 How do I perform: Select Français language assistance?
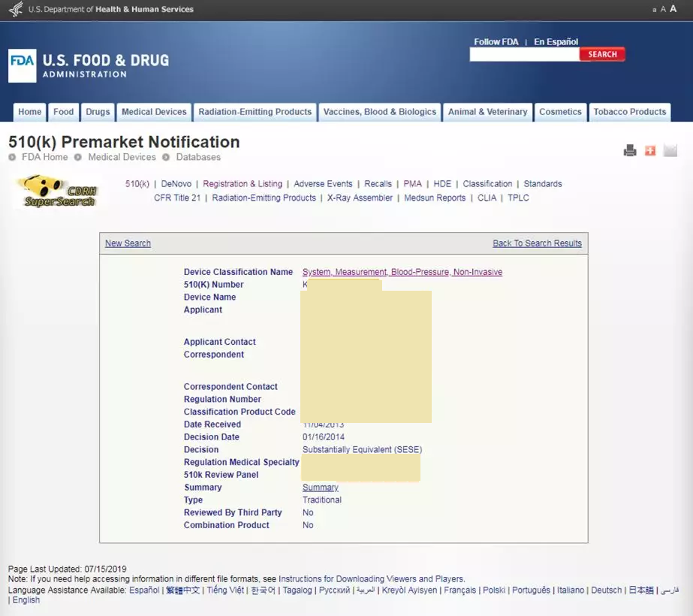(460, 590)
